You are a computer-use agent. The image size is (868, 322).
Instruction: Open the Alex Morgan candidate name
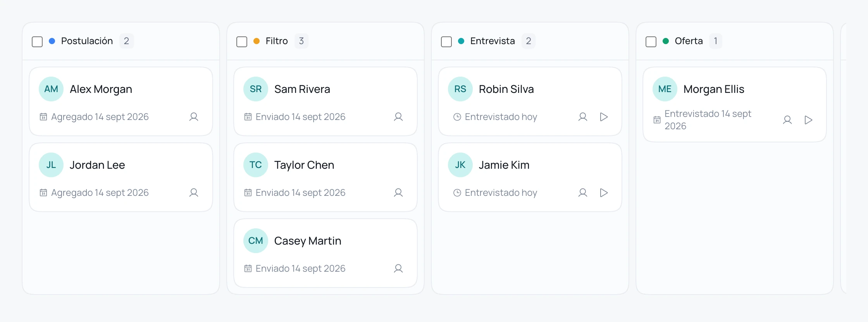point(101,89)
